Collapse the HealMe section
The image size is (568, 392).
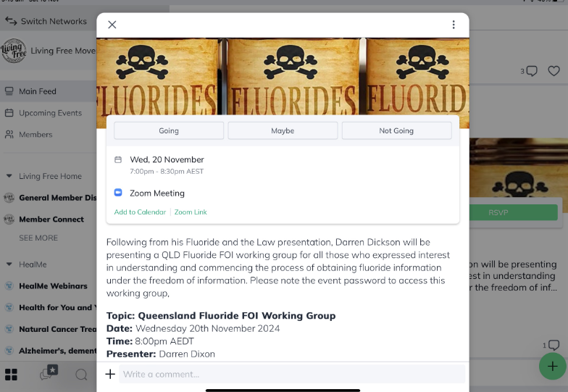[9, 264]
